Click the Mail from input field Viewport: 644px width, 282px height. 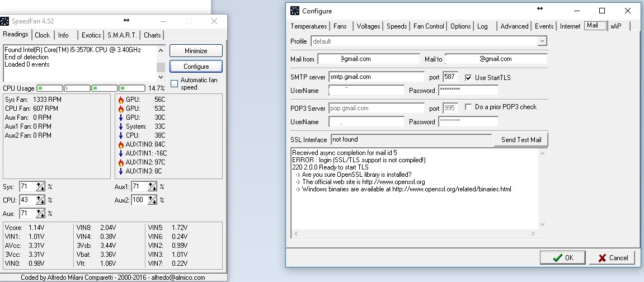[368, 59]
